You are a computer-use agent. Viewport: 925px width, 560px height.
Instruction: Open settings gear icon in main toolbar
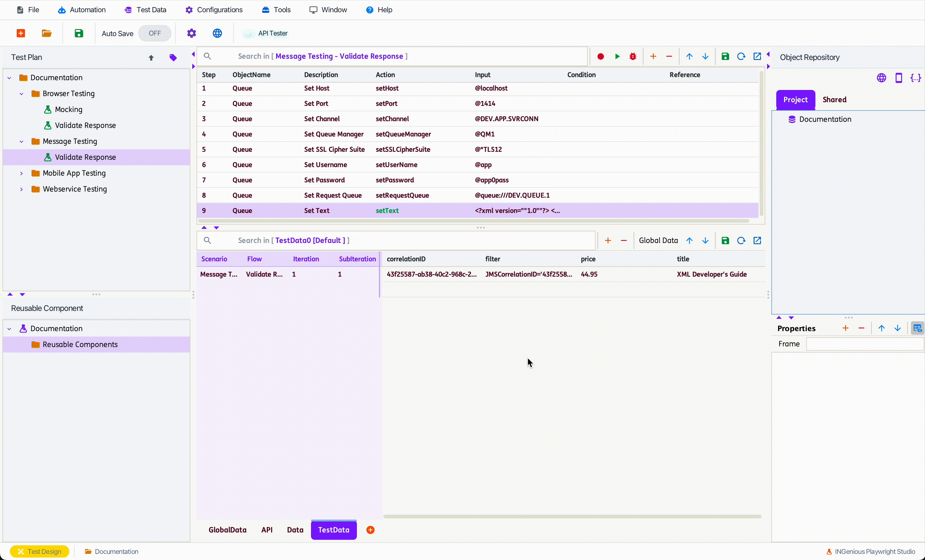click(191, 33)
